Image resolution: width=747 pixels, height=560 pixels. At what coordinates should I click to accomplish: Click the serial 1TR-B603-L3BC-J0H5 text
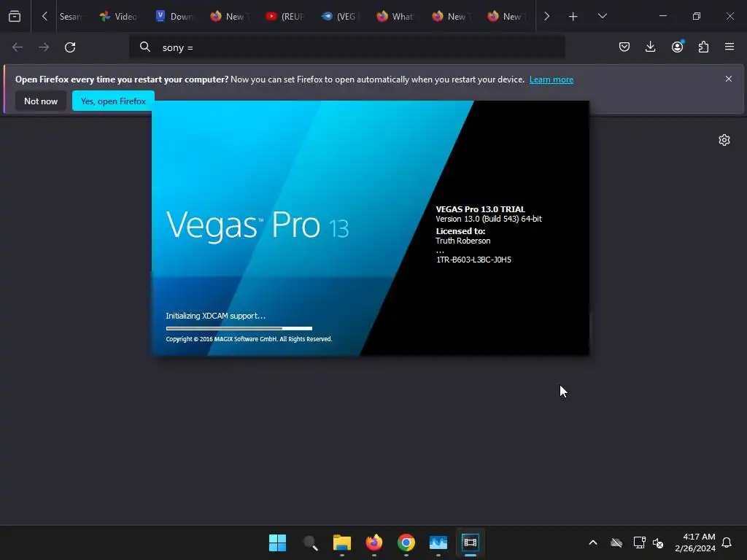[x=473, y=260]
